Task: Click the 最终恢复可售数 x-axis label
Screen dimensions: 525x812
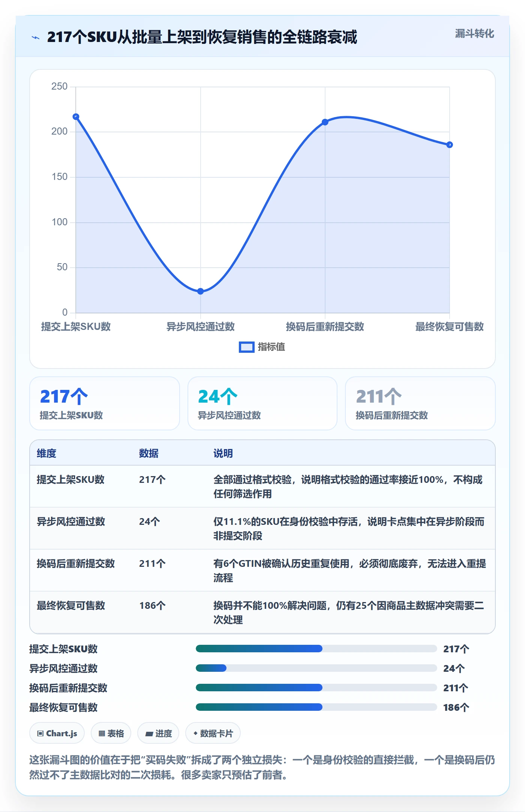Action: pyautogui.click(x=450, y=327)
